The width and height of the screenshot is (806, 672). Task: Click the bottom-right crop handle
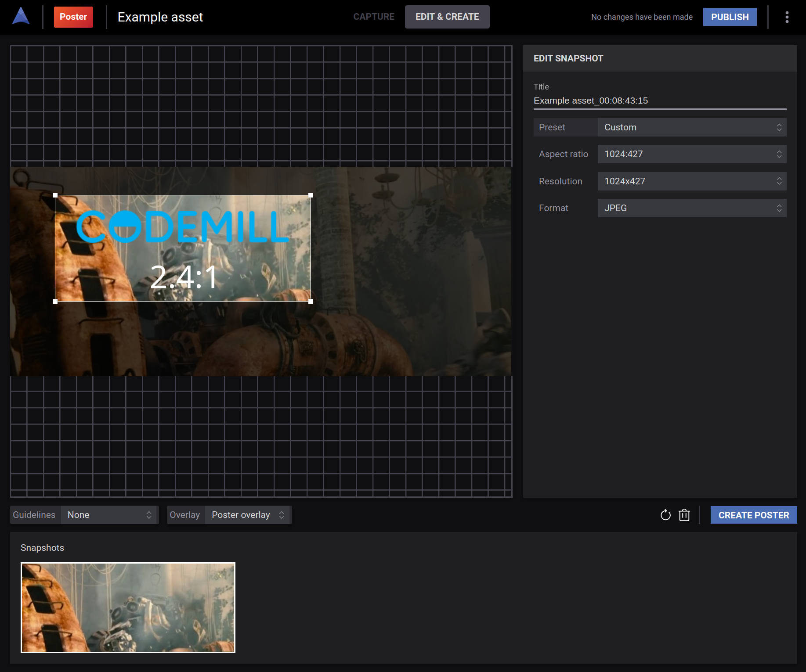click(x=311, y=301)
